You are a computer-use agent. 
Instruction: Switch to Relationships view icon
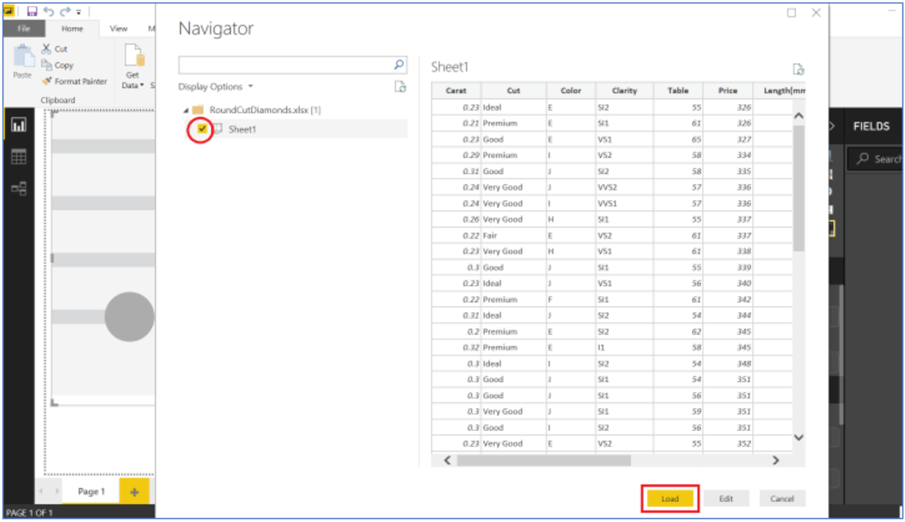click(18, 188)
